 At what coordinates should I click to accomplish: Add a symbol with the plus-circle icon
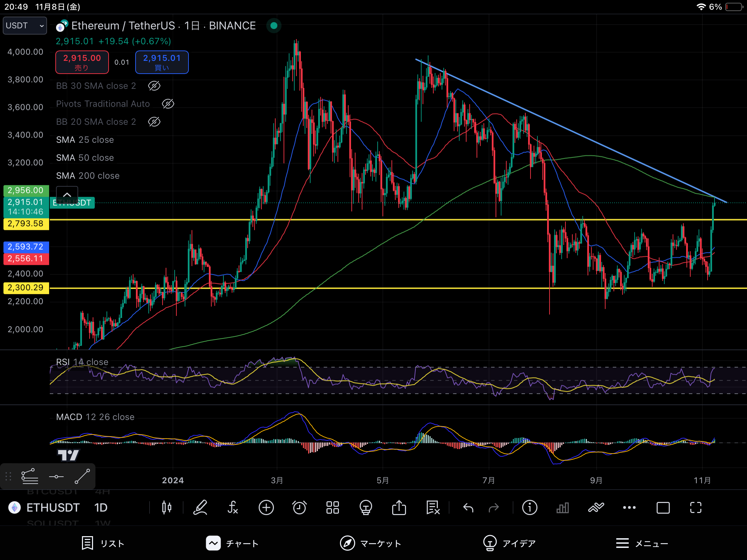(266, 507)
